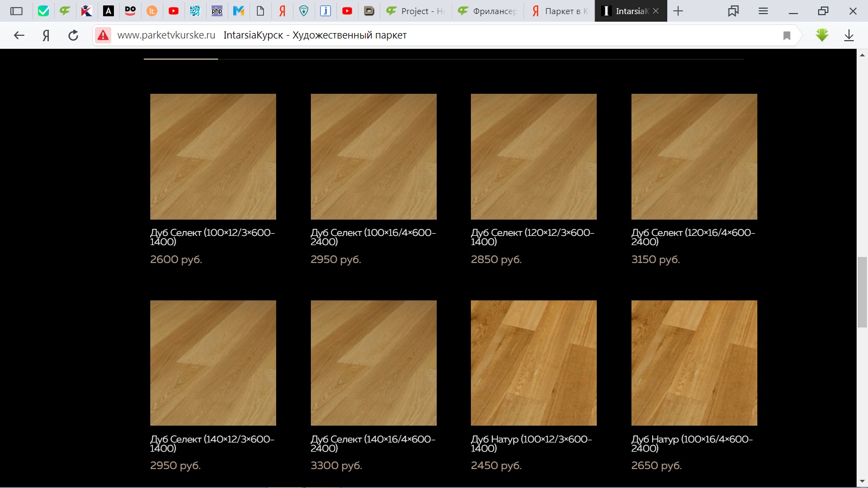Open the Дуб Селект 140×16/4×600-2400 product image
This screenshot has width=868, height=488.
click(x=374, y=363)
